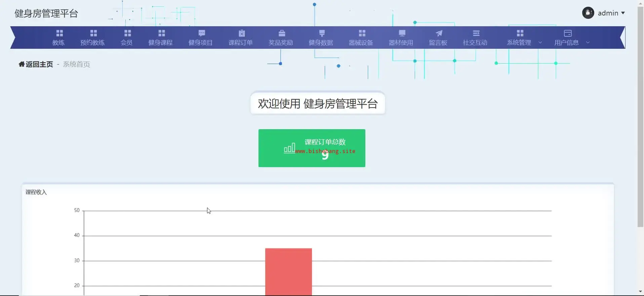Screen dimensions: 644x296
Task: Select the 健身项目 chat bubble icon
Action: click(x=202, y=33)
